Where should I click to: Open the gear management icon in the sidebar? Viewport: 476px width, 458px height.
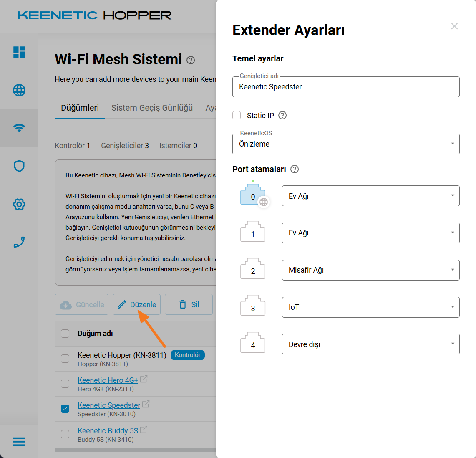click(x=19, y=204)
